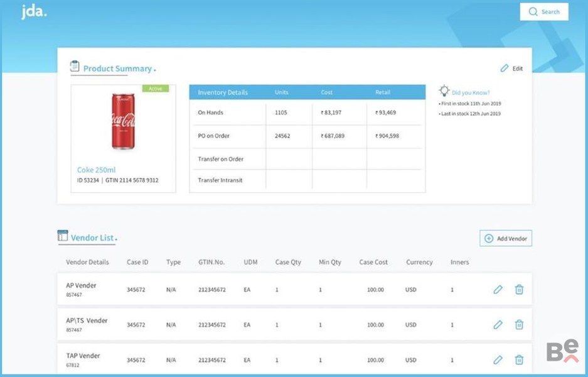Screen dimensions: 588x377
Task: Select the Transfer Intransit row label
Action: [220, 180]
